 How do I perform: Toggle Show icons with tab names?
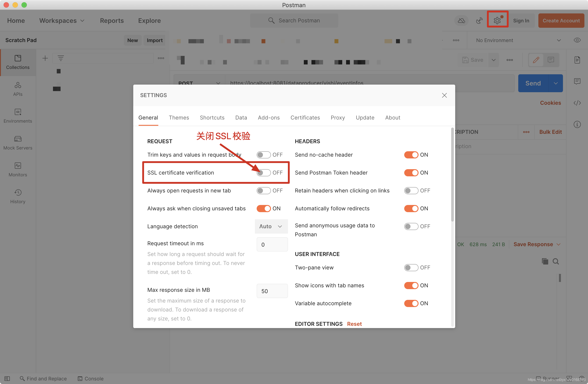tap(411, 285)
